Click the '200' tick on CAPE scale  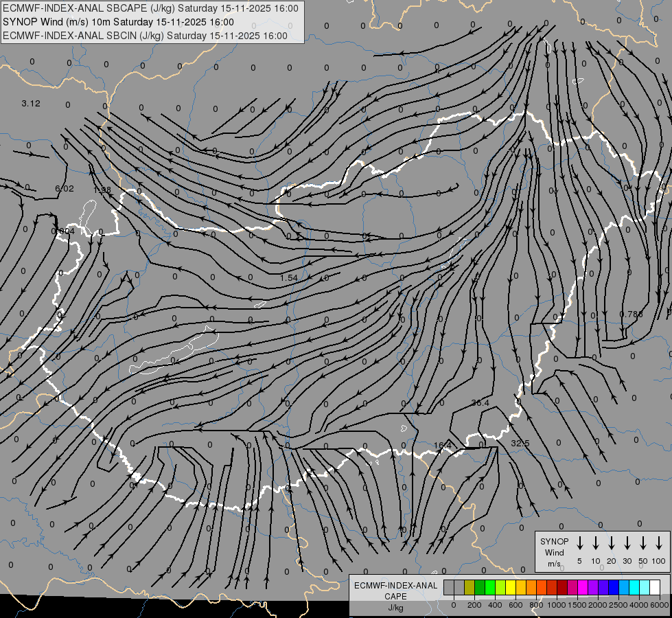(x=474, y=605)
